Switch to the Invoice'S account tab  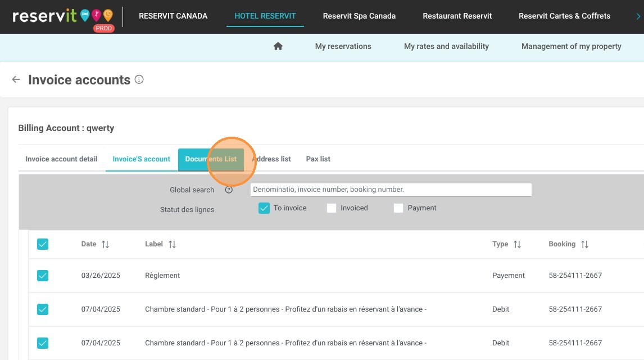[141, 159]
